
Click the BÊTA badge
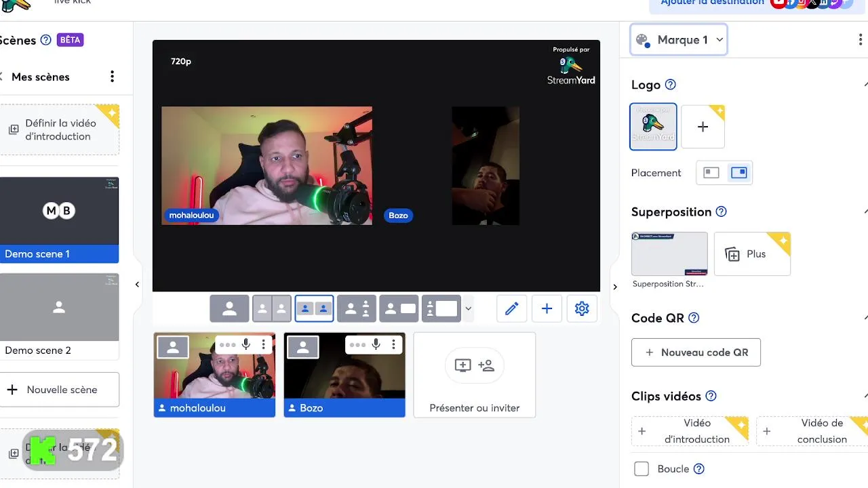click(x=70, y=40)
